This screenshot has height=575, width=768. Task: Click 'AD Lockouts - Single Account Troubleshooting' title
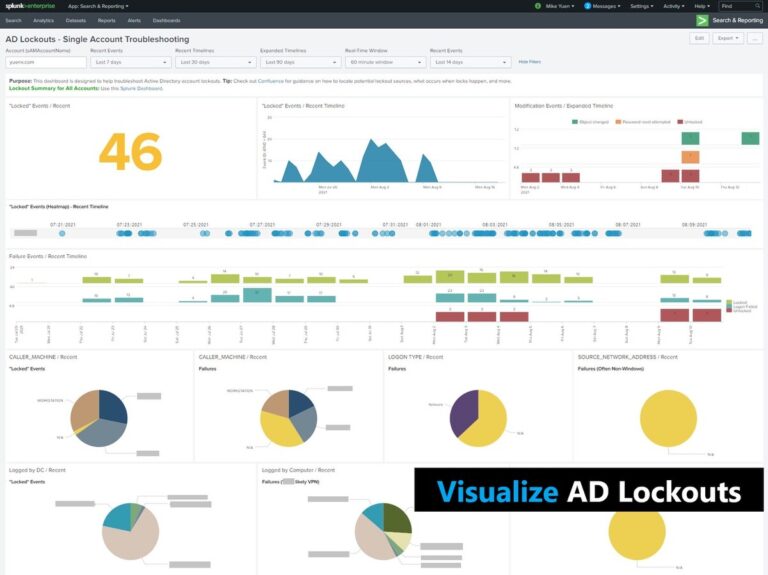97,39
